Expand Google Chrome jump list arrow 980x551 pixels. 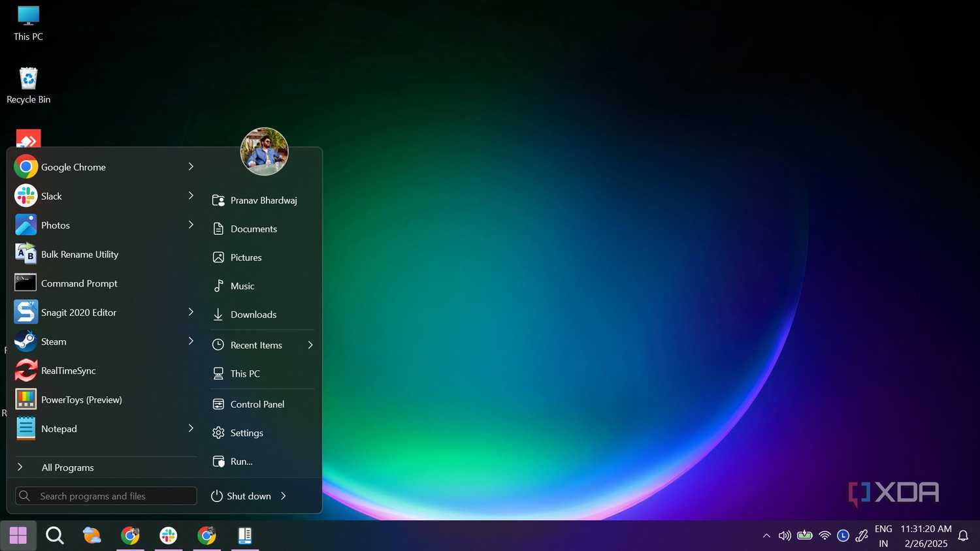click(191, 166)
